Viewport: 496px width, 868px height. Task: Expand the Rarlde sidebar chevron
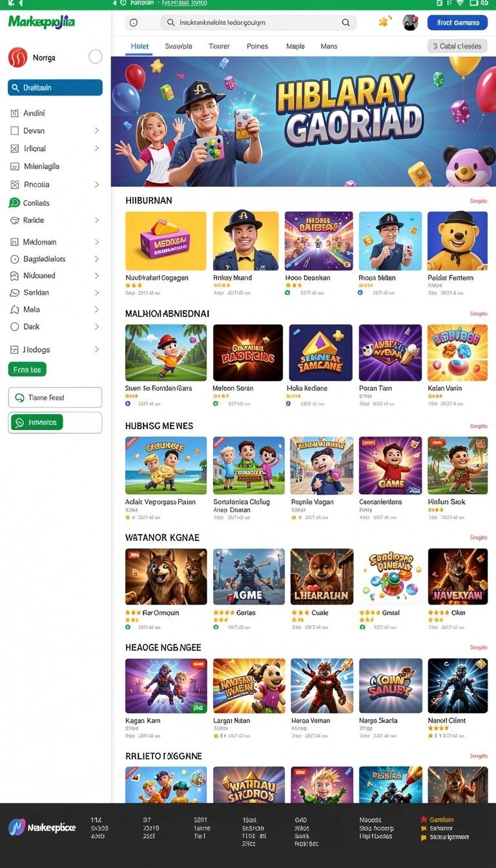point(97,220)
